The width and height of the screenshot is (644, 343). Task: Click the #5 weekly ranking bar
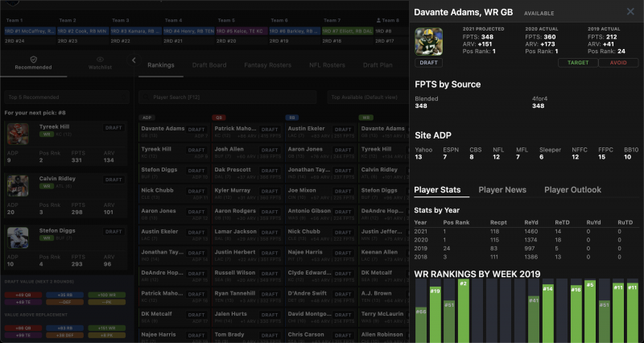tap(590, 311)
